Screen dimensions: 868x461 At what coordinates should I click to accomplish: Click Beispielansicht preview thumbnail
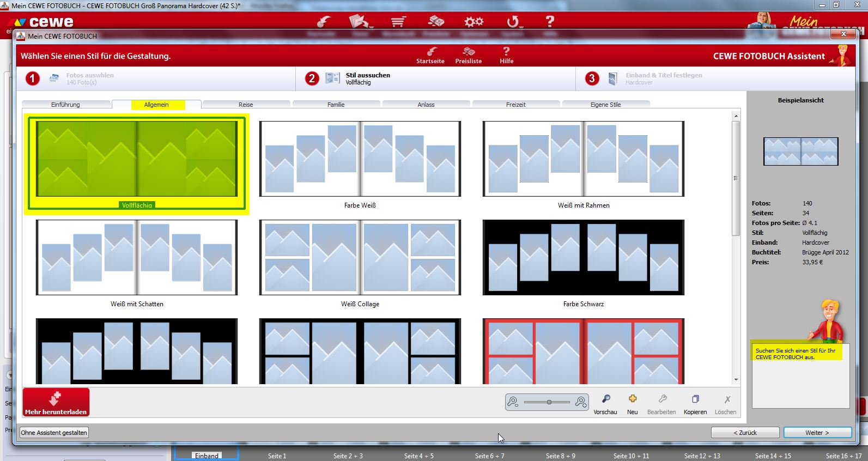click(x=800, y=151)
